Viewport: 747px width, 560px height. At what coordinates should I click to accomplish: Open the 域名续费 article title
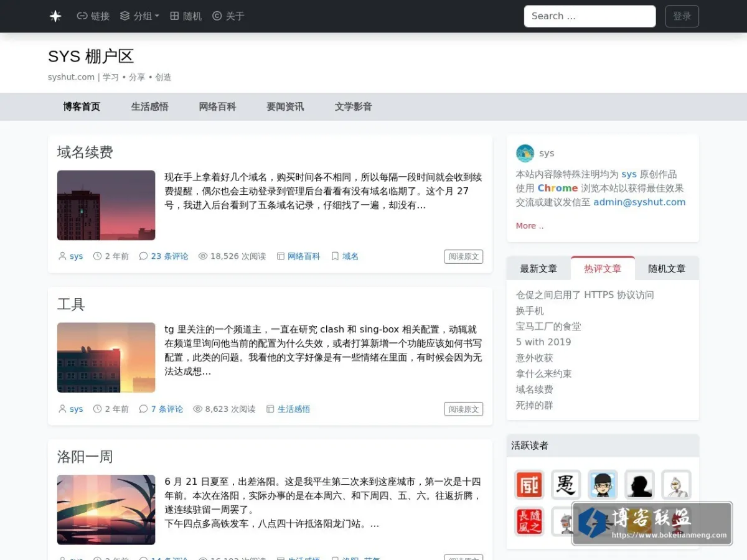(85, 152)
